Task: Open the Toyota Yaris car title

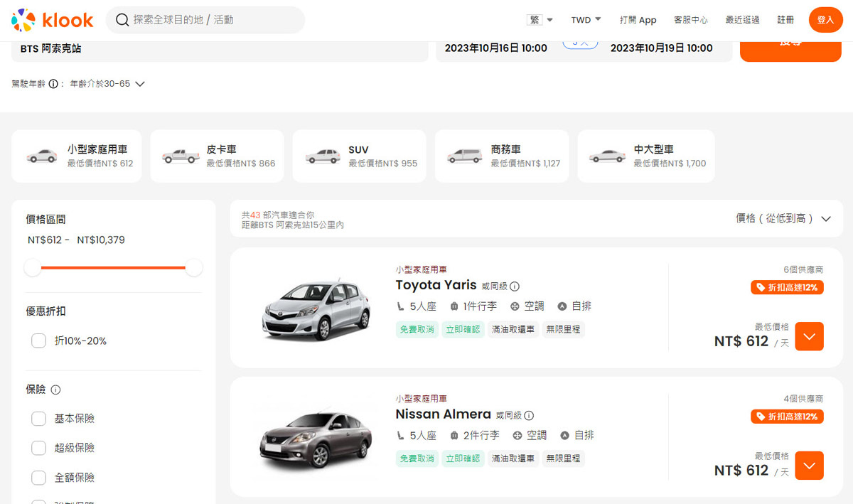Action: click(436, 285)
